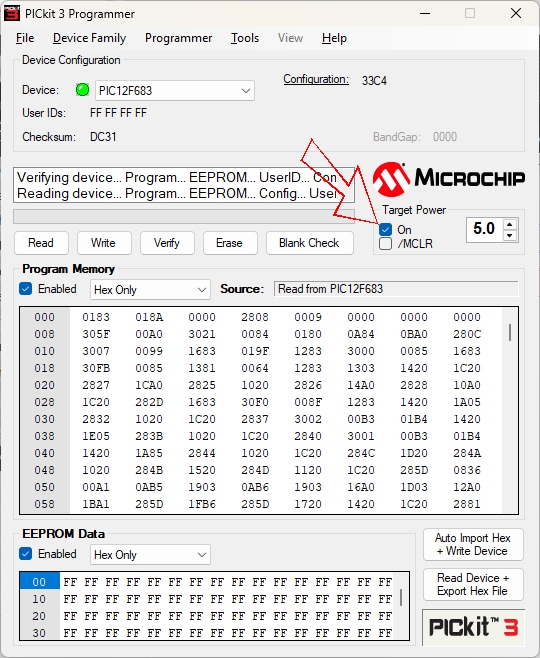Decrease target voltage with down arrow
Image resolution: width=540 pixels, height=658 pixels.
510,235
